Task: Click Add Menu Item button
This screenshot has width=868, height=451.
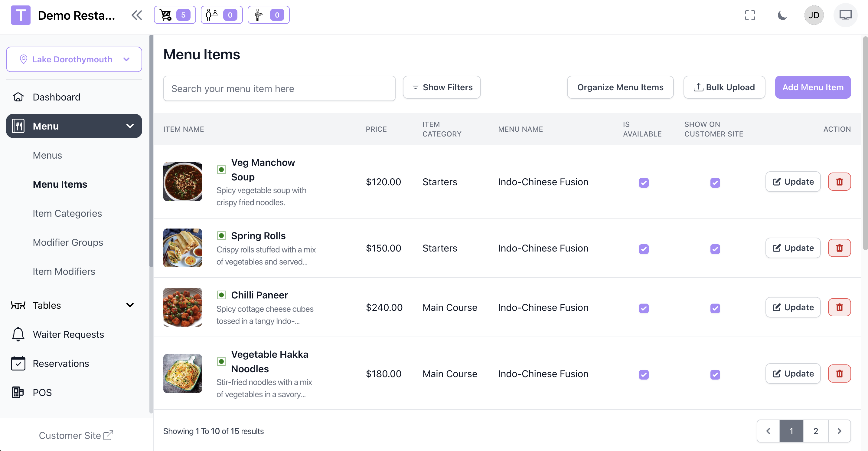Action: pyautogui.click(x=812, y=87)
